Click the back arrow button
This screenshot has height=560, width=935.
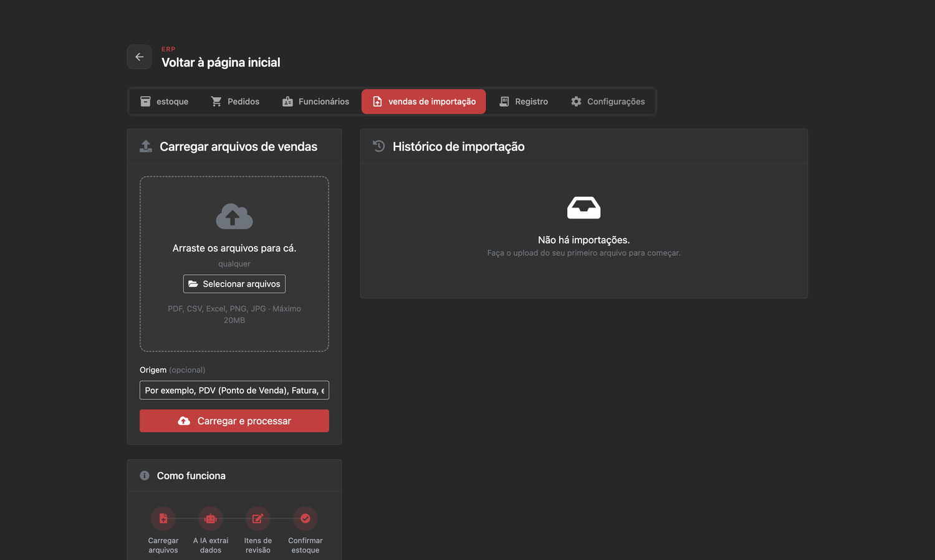pos(139,57)
